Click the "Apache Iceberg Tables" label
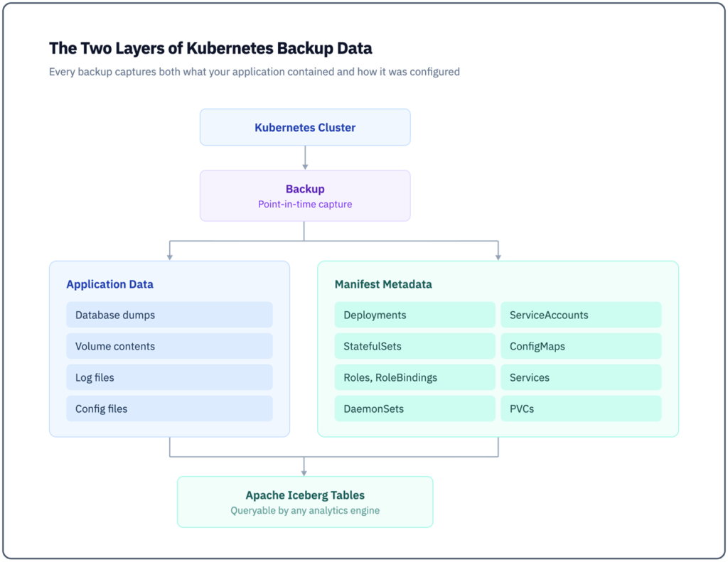The image size is (728, 562). point(305,495)
